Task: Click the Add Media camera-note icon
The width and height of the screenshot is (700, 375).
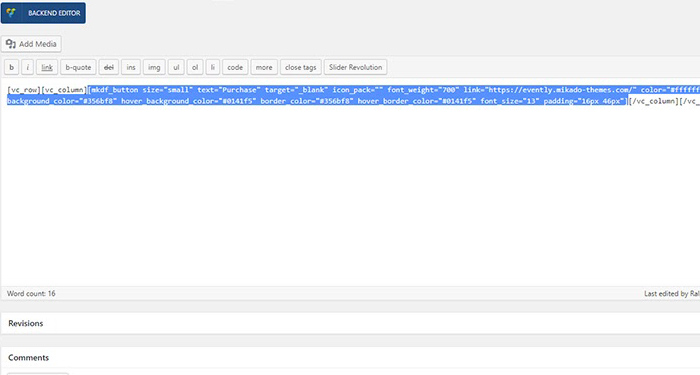Action: click(11, 44)
